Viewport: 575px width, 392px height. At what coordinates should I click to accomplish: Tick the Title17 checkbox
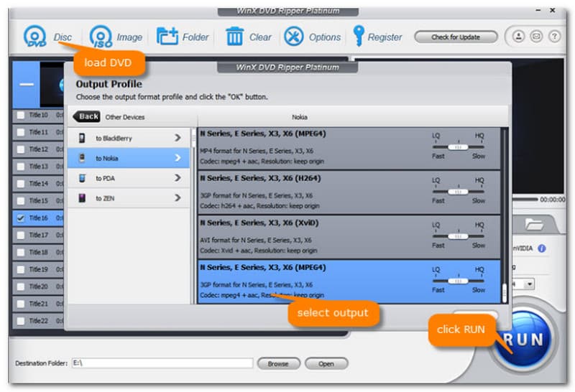click(21, 235)
